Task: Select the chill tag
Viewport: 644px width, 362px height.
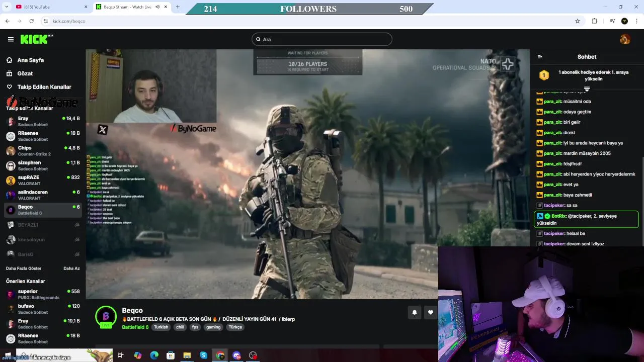Action: [x=180, y=327]
